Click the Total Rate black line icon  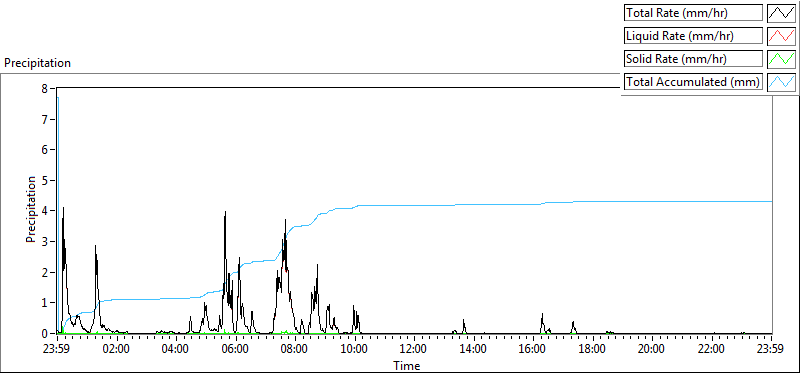[x=781, y=12]
